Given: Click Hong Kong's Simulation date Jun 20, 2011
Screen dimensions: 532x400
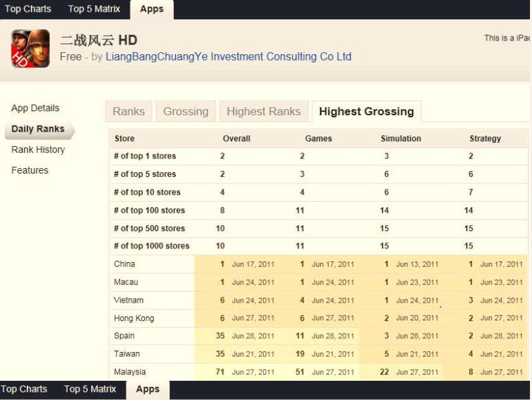Looking at the screenshot, I should [x=417, y=318].
